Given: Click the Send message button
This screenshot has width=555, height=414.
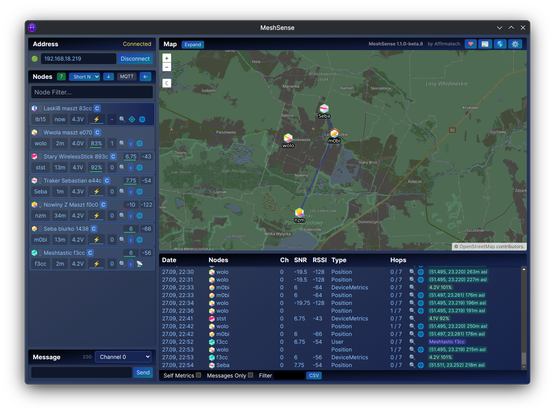Looking at the screenshot, I should 143,372.
